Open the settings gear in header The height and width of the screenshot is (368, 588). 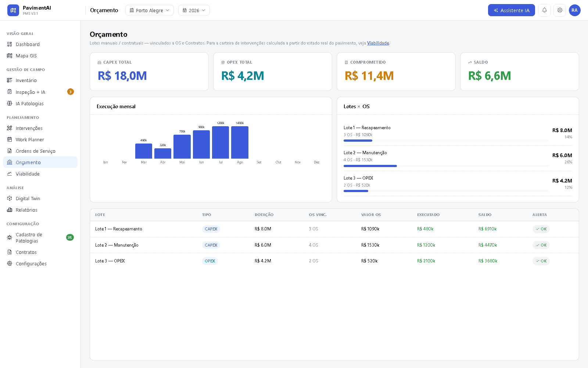point(560,10)
